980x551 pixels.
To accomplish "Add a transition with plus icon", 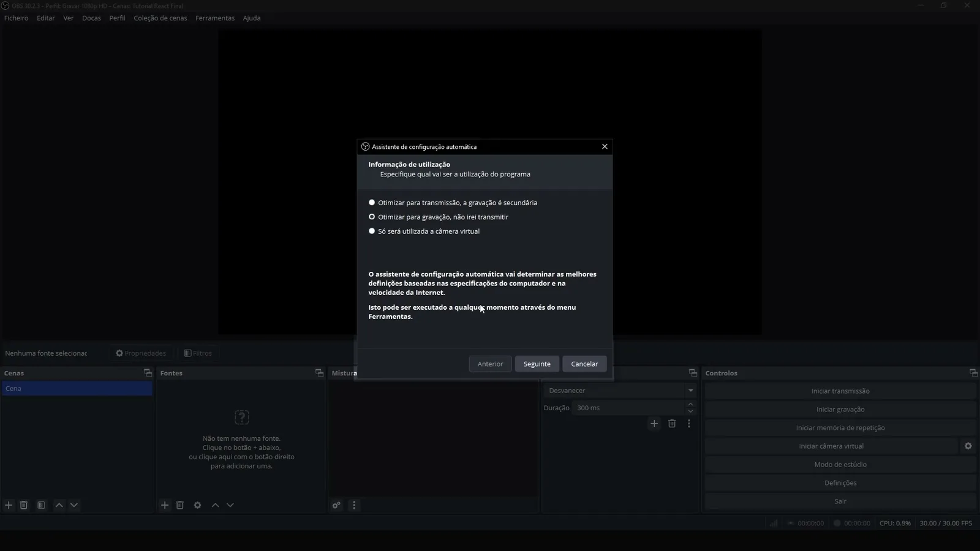I will pos(654,424).
